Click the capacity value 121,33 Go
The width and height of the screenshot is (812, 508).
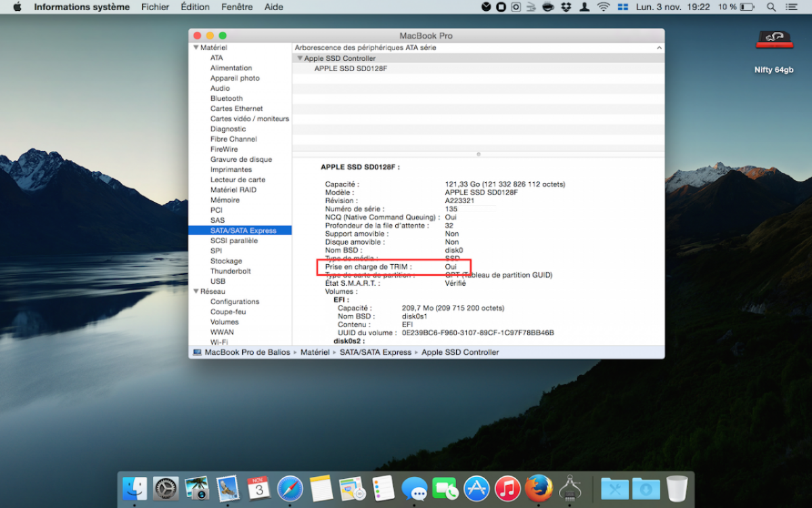pyautogui.click(x=505, y=184)
